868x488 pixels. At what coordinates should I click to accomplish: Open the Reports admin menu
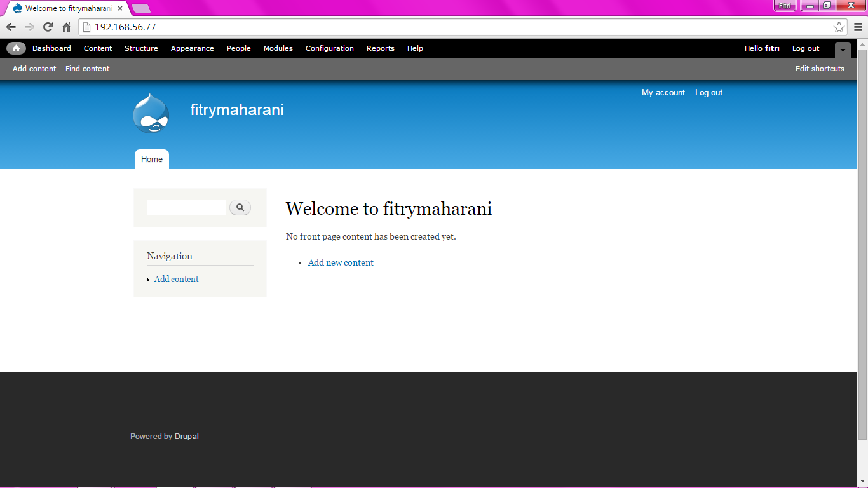[381, 48]
